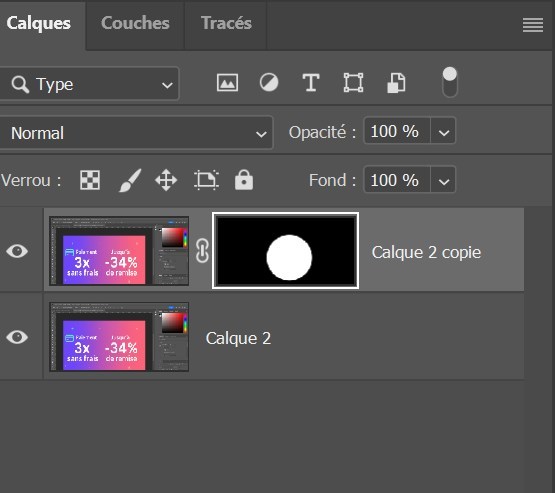
Task: Filter by text layers T icon
Action: click(311, 83)
